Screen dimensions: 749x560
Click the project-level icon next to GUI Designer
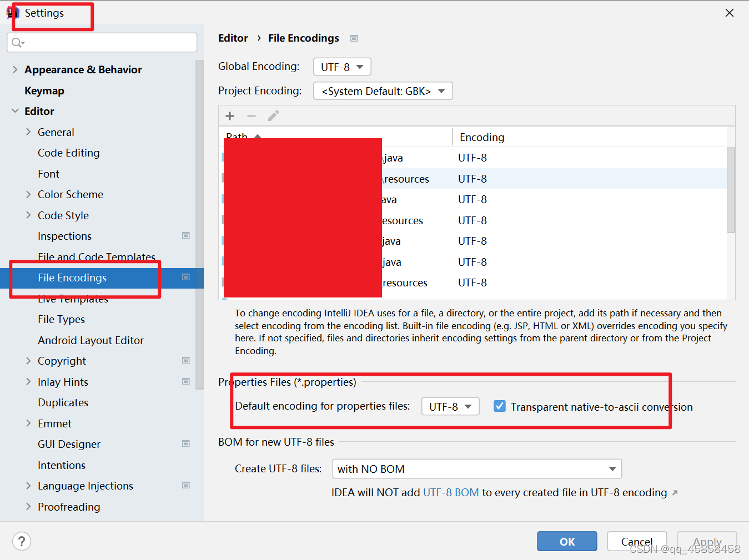186,443
